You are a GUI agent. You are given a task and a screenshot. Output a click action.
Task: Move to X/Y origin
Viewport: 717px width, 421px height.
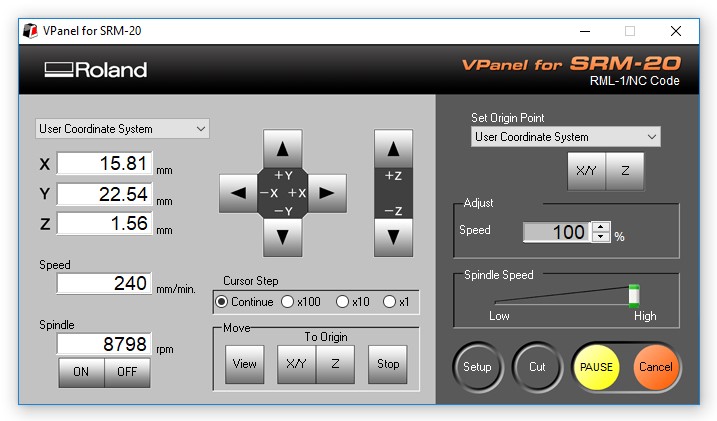click(296, 364)
